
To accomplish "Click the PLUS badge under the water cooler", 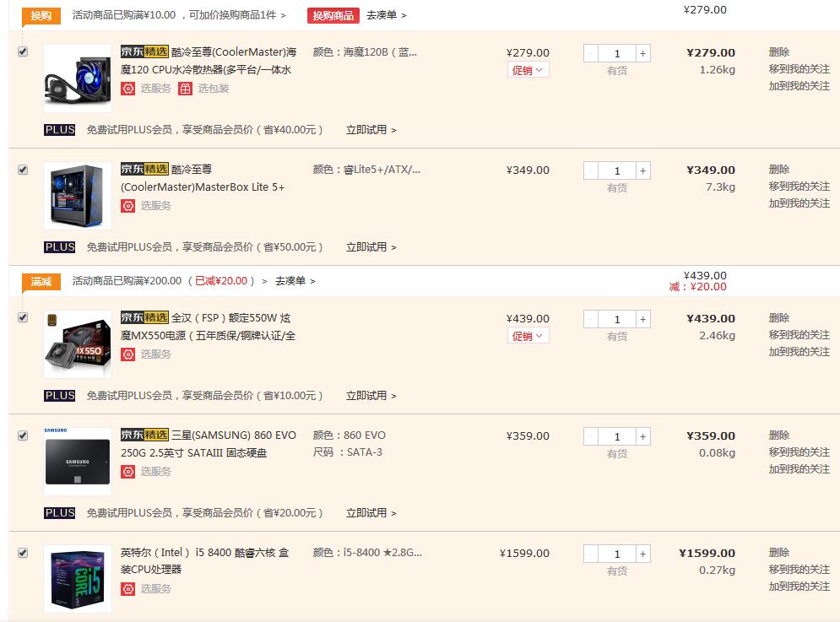I will [59, 130].
